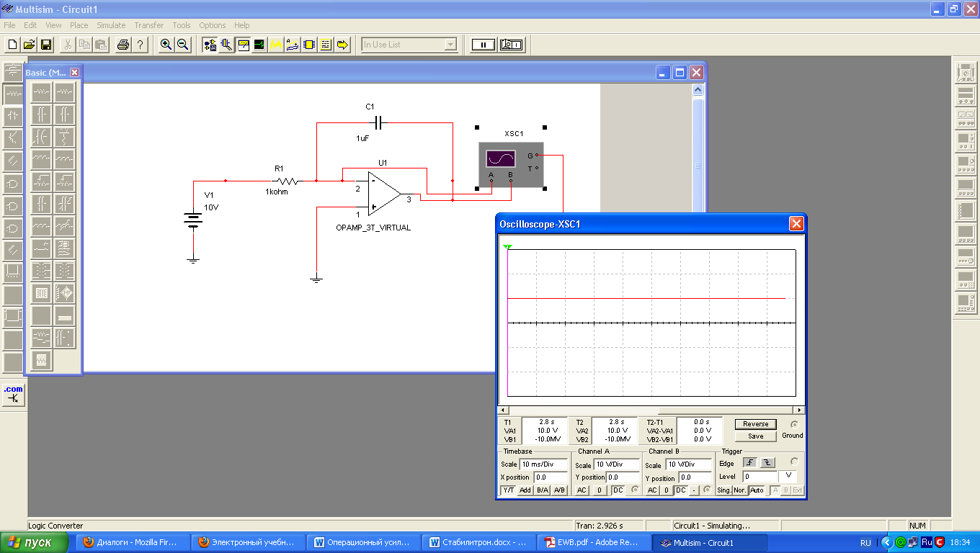This screenshot has width=980, height=553.
Task: Open help with question mark icon
Action: pos(140,45)
